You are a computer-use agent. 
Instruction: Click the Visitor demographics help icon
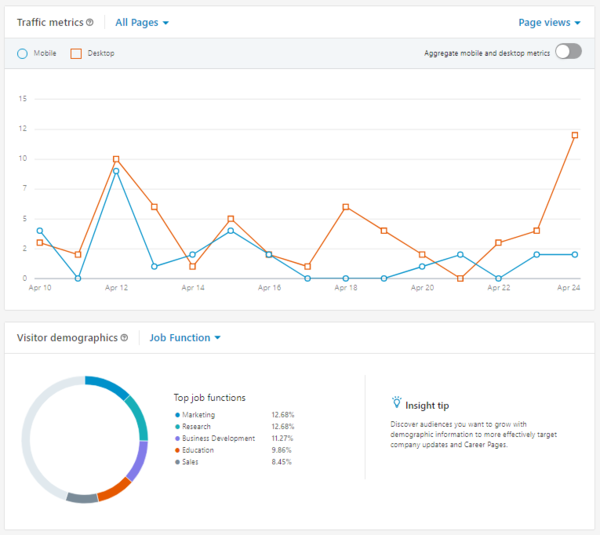click(124, 338)
